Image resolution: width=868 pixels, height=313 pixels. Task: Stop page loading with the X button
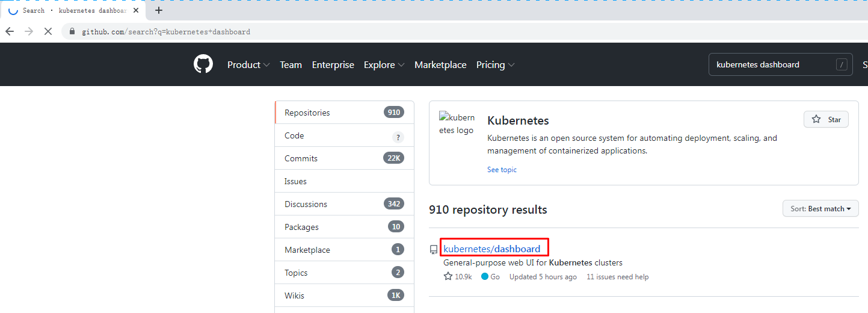click(x=48, y=31)
